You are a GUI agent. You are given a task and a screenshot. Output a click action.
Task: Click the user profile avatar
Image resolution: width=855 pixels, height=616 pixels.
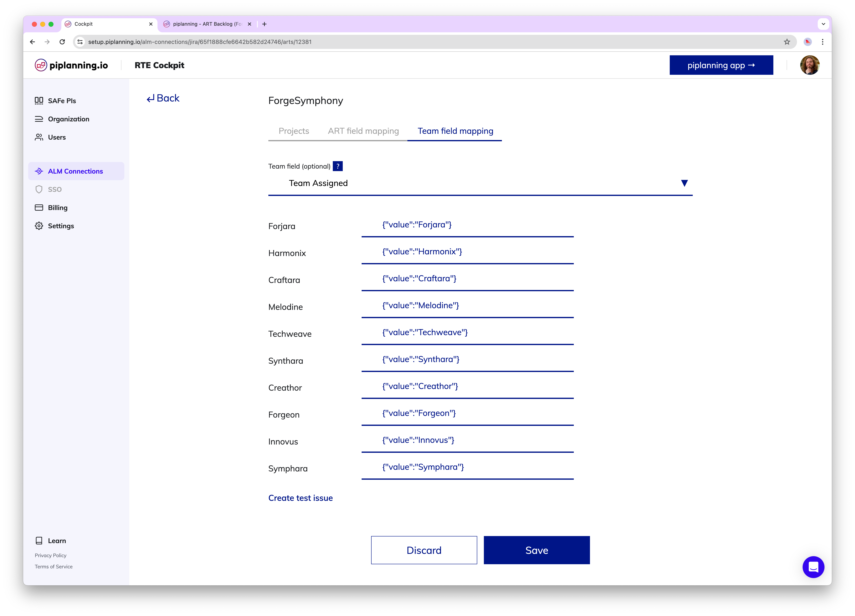tap(809, 65)
